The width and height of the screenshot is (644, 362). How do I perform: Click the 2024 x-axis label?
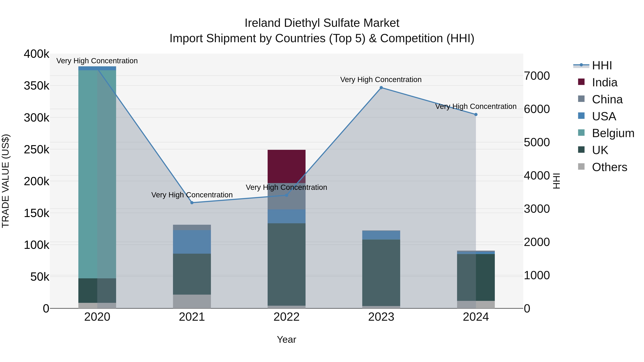476,317
